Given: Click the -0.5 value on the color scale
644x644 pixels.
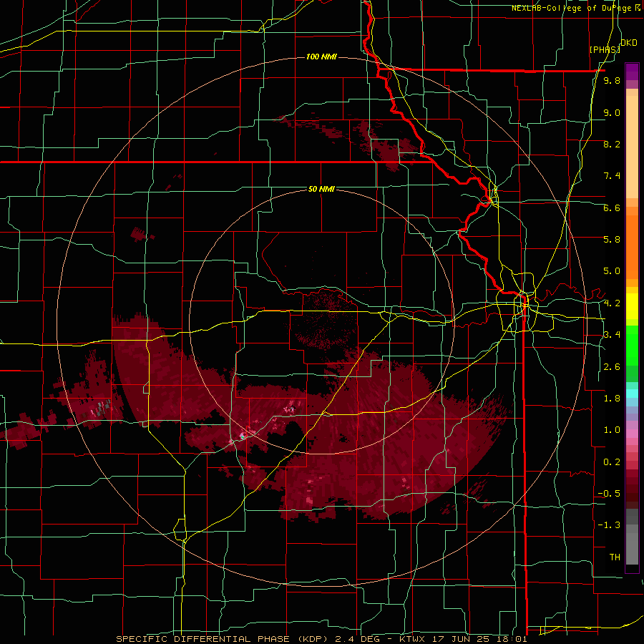Looking at the screenshot, I should pyautogui.click(x=609, y=493).
